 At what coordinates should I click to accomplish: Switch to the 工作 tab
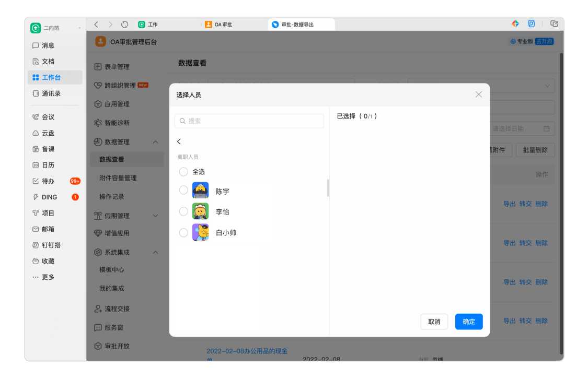(x=152, y=25)
